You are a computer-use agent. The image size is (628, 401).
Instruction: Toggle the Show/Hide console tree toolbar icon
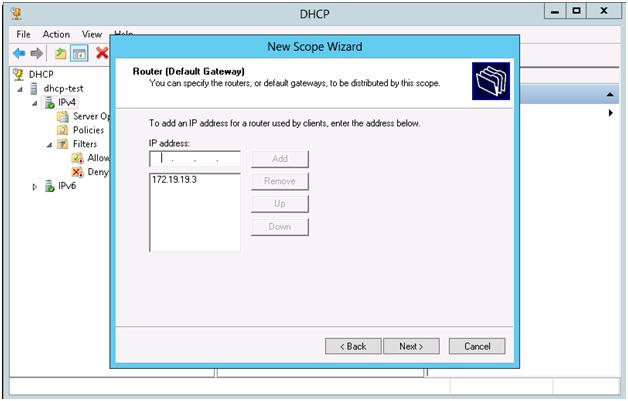tap(79, 53)
